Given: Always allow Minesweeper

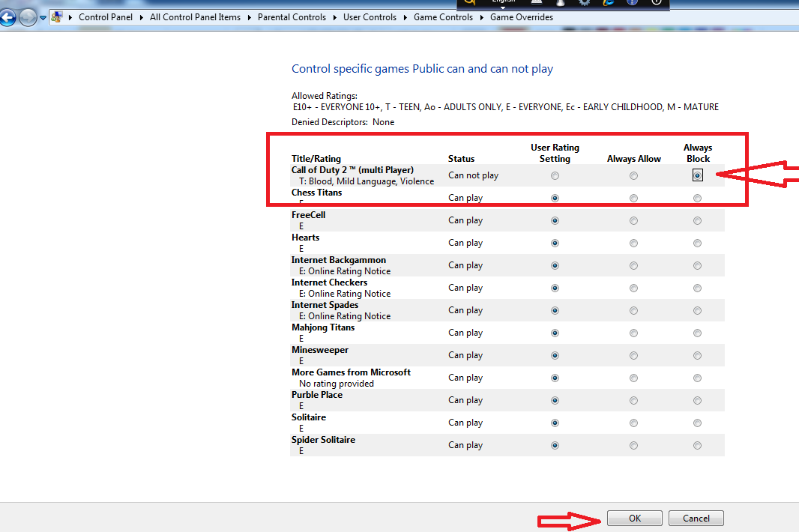Looking at the screenshot, I should click(x=633, y=355).
